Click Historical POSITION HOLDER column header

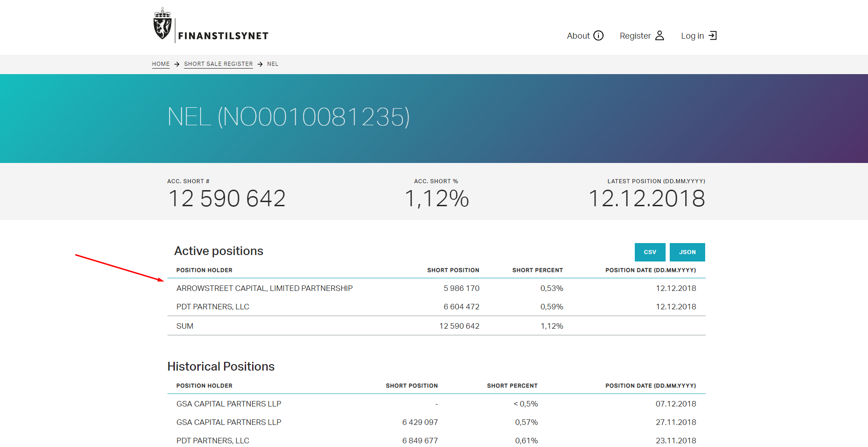[x=204, y=386]
